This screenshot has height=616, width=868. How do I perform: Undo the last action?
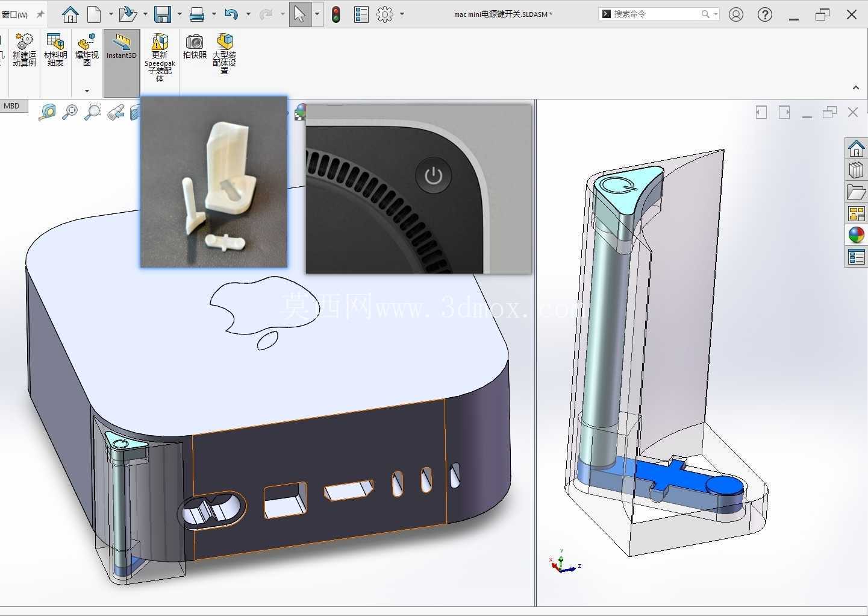click(x=231, y=14)
